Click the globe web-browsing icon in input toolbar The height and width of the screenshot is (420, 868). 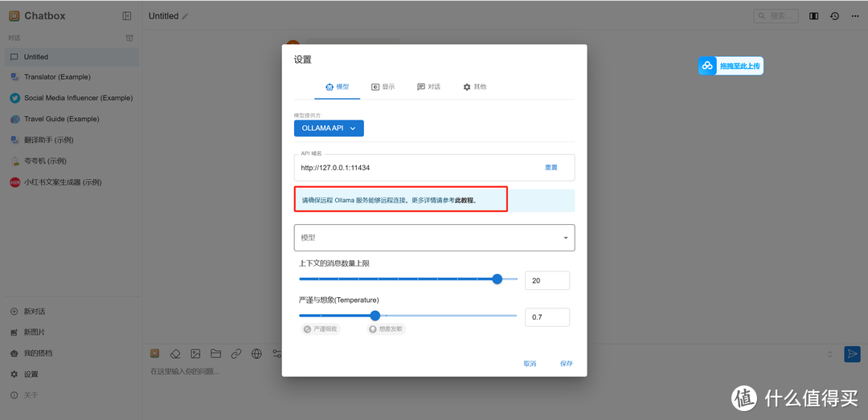pyautogui.click(x=256, y=353)
